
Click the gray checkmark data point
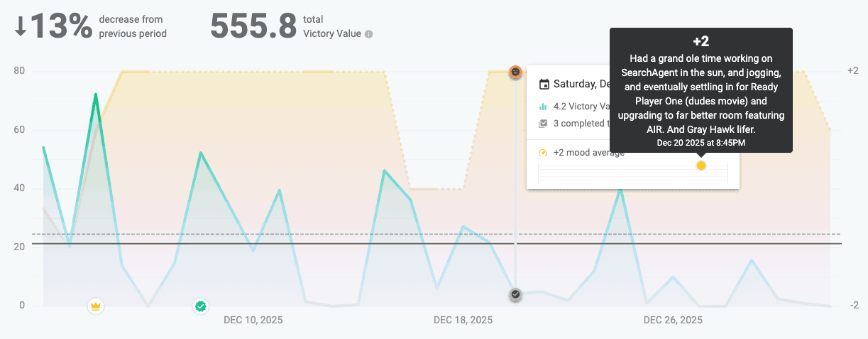tap(516, 294)
